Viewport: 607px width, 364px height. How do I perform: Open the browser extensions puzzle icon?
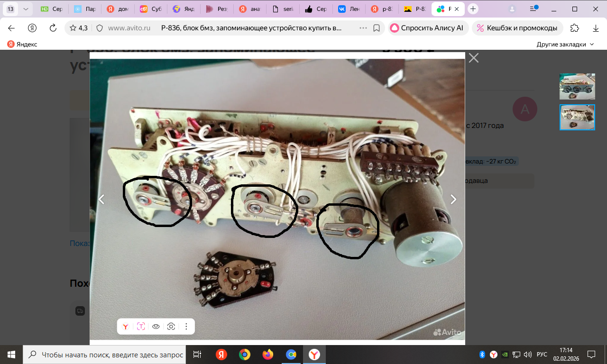pyautogui.click(x=574, y=28)
